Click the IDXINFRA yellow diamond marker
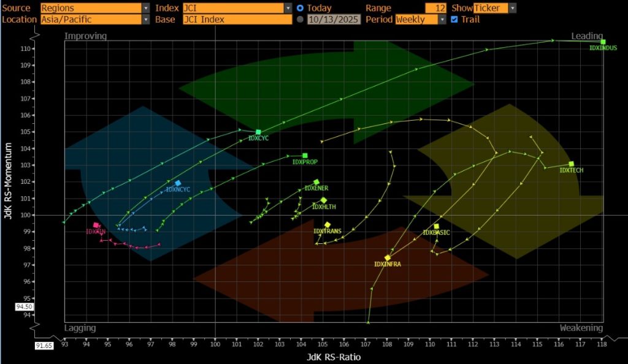Screen dimensions: 628x364 (x=387, y=258)
